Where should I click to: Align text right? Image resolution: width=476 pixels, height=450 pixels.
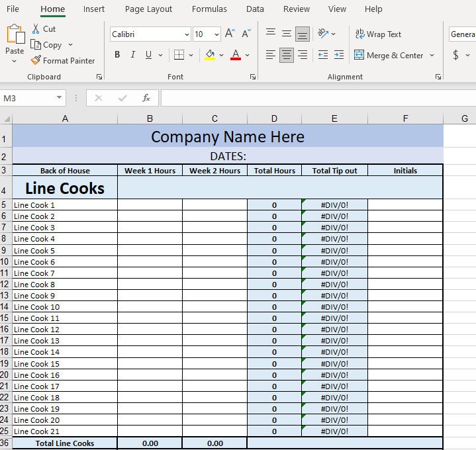tap(303, 55)
